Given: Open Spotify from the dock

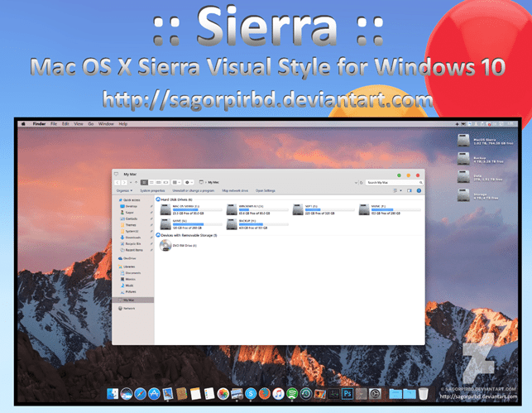Looking at the screenshot, I should tap(292, 394).
